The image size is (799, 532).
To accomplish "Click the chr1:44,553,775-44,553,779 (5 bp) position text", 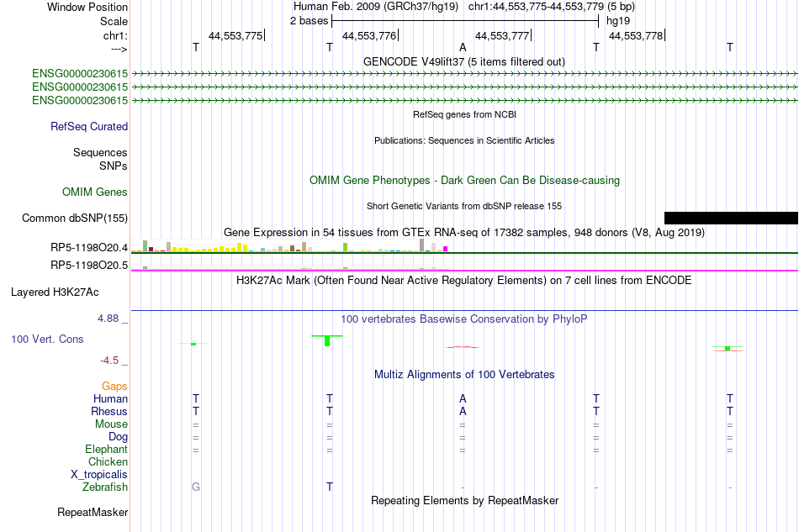I will click(x=552, y=7).
